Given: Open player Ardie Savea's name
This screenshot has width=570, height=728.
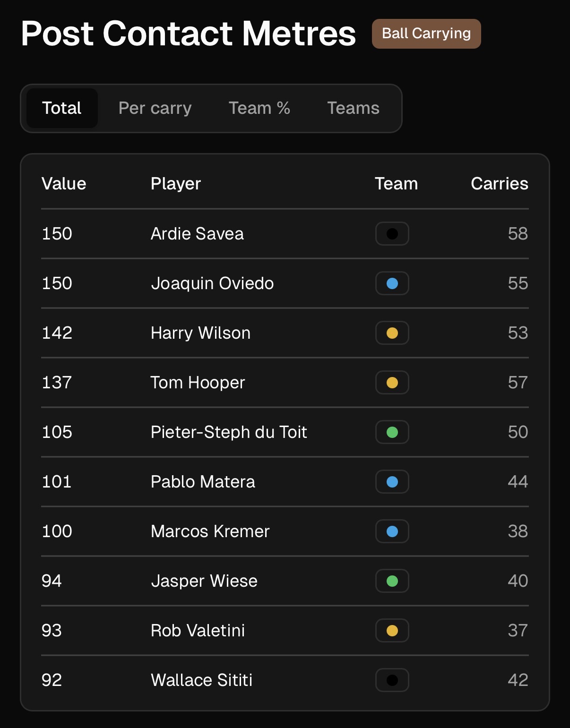Looking at the screenshot, I should [197, 234].
